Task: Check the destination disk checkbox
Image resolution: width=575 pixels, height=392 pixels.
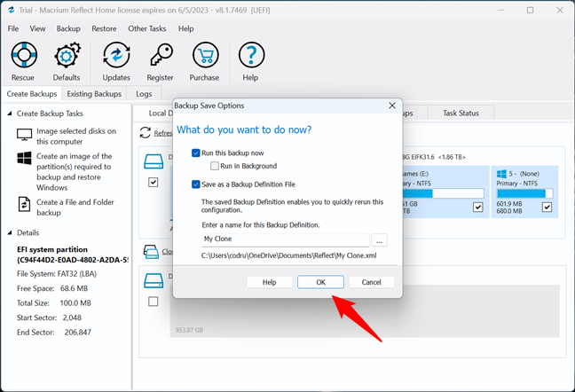Action: [154, 302]
